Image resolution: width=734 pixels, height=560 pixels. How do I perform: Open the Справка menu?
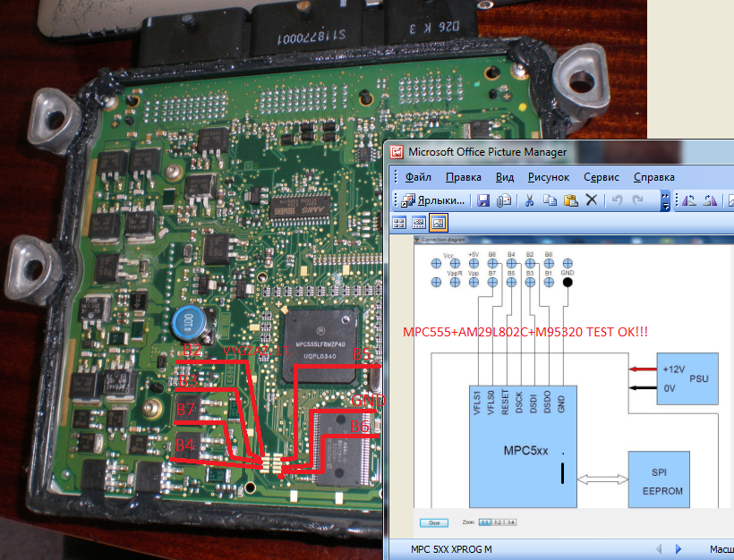pos(654,177)
